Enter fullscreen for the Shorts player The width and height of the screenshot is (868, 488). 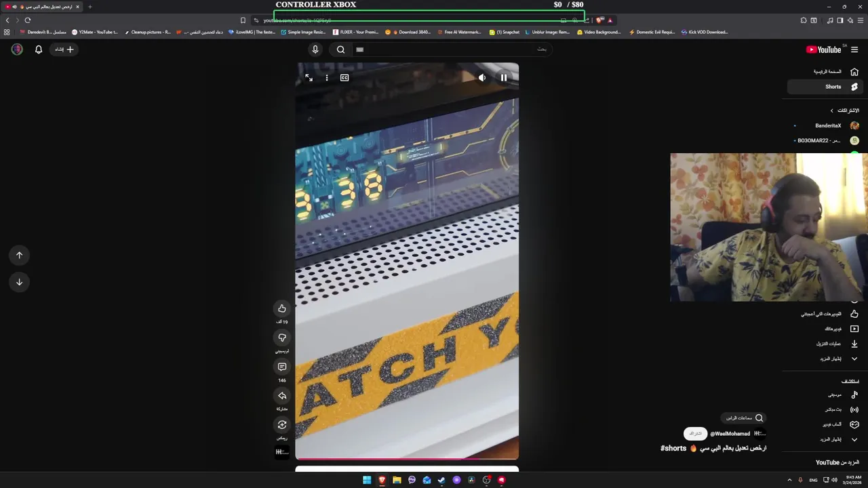pyautogui.click(x=309, y=78)
